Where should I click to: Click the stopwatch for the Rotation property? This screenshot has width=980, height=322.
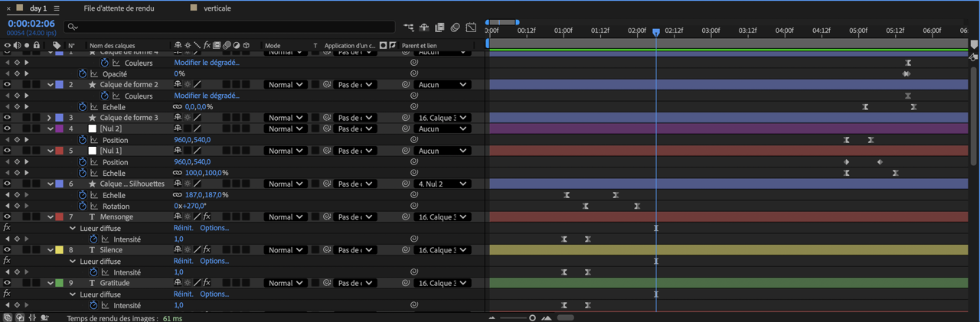tap(83, 207)
